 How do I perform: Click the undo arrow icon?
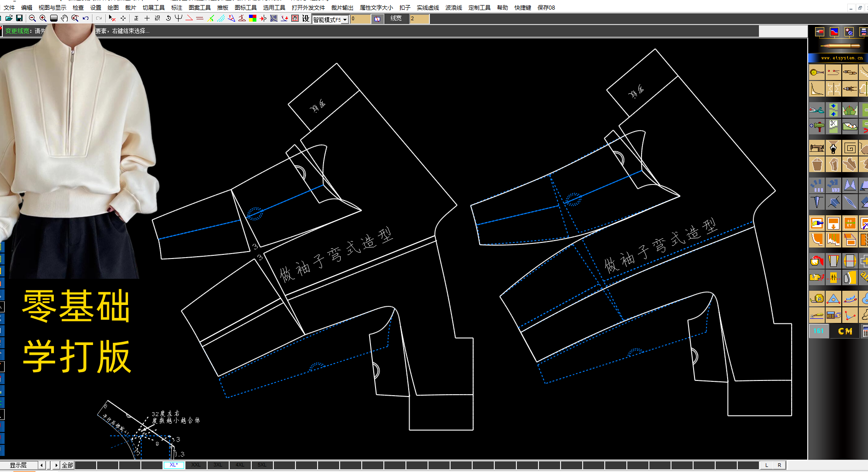coord(86,18)
